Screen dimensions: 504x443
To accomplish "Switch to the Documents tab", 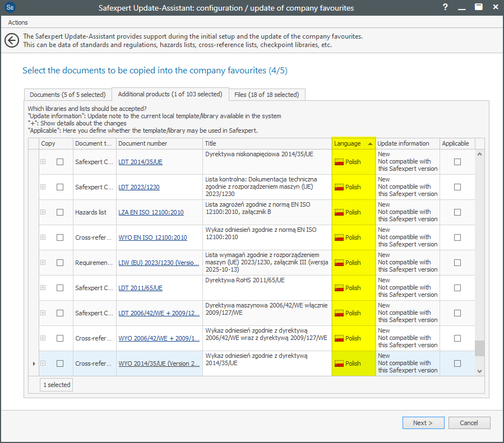I will click(x=67, y=95).
